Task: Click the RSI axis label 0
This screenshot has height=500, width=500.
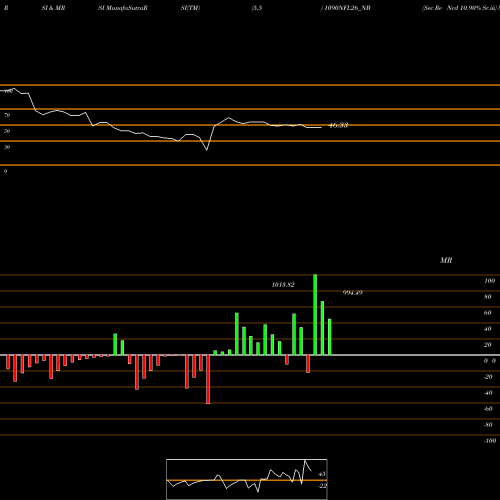Action: [x=5, y=171]
